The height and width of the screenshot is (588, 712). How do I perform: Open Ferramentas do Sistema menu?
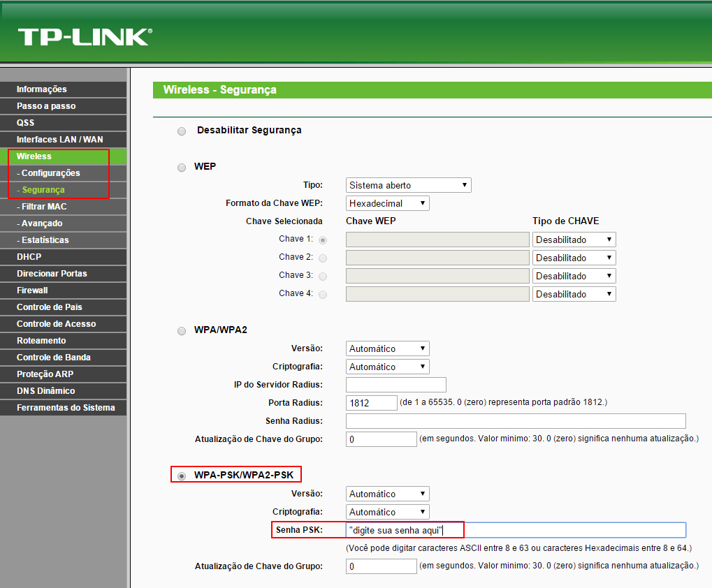tap(63, 409)
